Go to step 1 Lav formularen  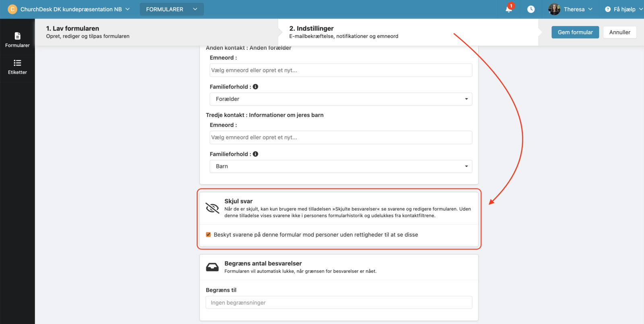87,32
